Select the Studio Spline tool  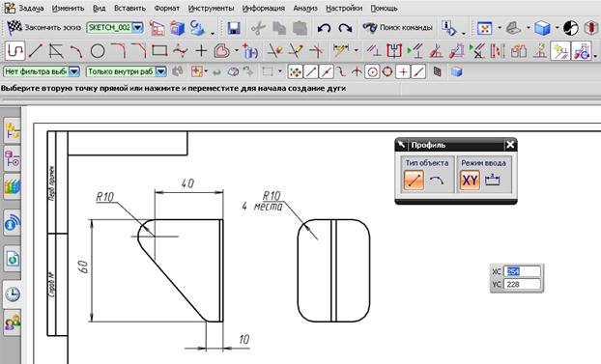[x=180, y=50]
